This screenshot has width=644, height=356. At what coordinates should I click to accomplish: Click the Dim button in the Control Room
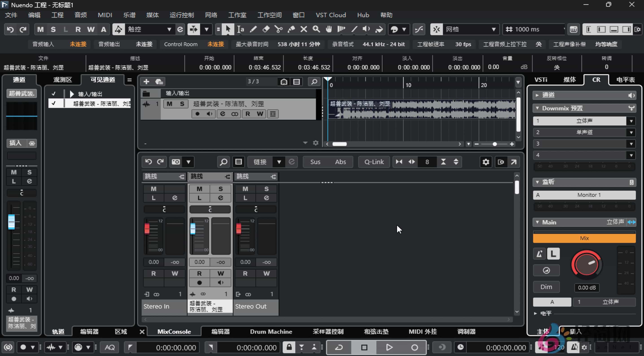(x=546, y=287)
